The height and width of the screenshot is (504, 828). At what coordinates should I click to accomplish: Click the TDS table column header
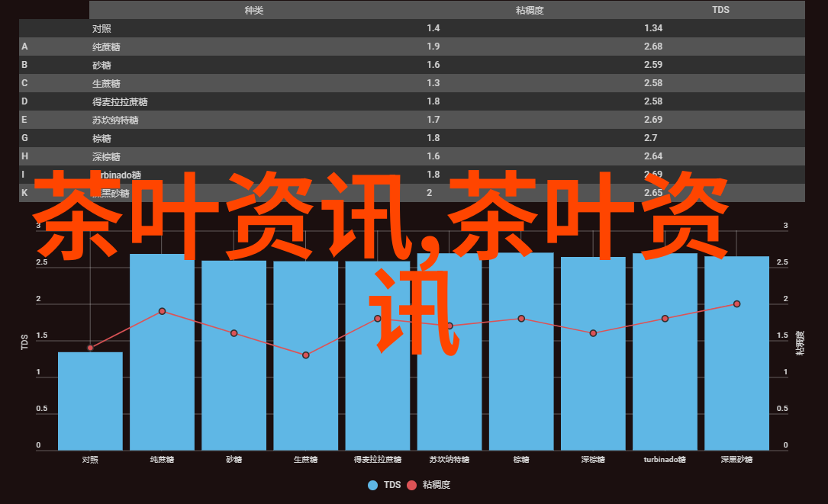720,10
